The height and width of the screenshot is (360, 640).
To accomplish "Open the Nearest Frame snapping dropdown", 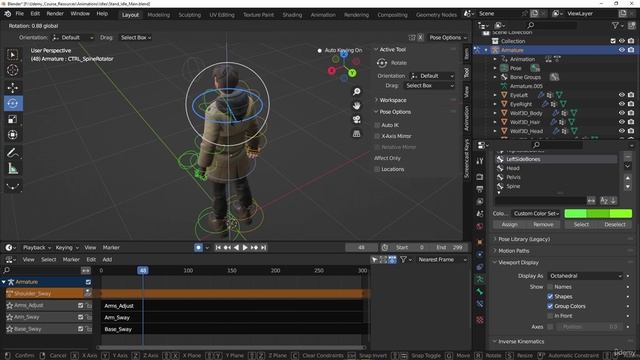I will pos(442,260).
